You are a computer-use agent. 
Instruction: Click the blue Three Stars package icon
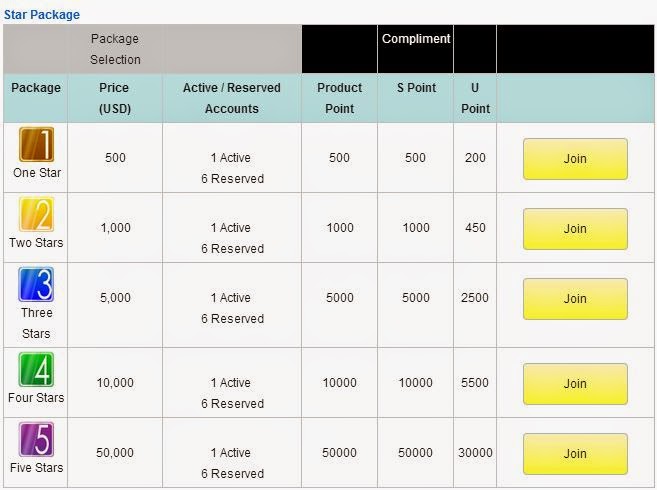pos(36,284)
